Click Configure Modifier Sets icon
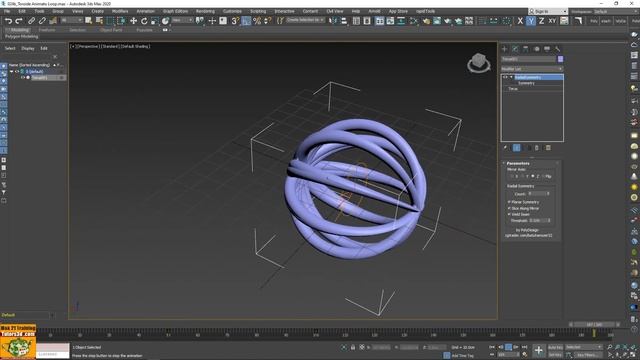The height and width of the screenshot is (360, 640). 548,148
